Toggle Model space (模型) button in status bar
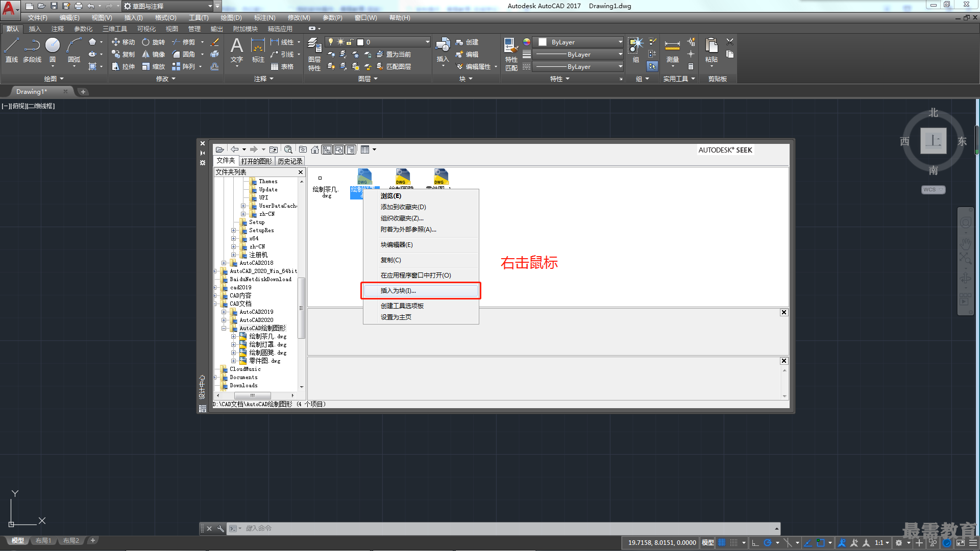Viewport: 980px width, 551px height. pyautogui.click(x=708, y=543)
